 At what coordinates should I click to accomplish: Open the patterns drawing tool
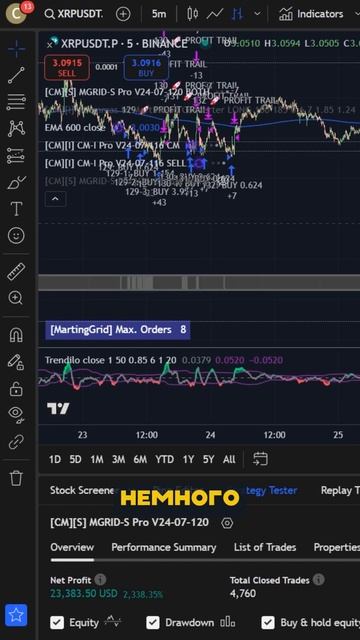[16, 129]
